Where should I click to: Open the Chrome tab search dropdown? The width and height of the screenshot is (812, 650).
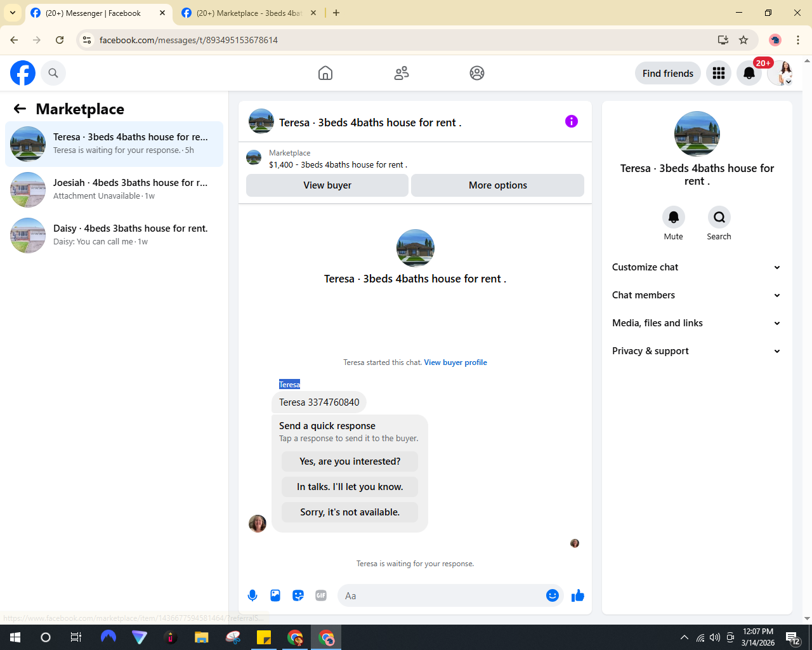click(x=13, y=13)
